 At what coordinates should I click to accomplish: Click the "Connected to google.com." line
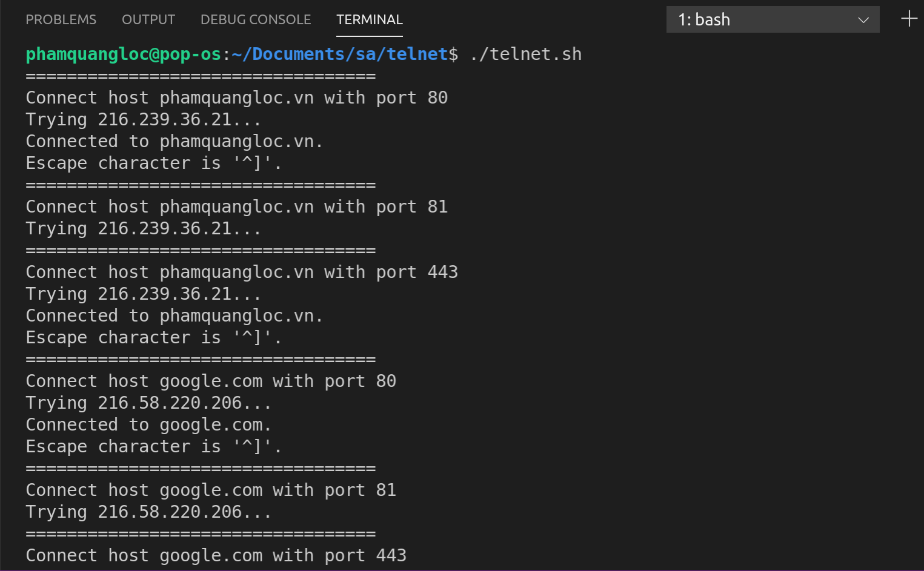(147, 424)
